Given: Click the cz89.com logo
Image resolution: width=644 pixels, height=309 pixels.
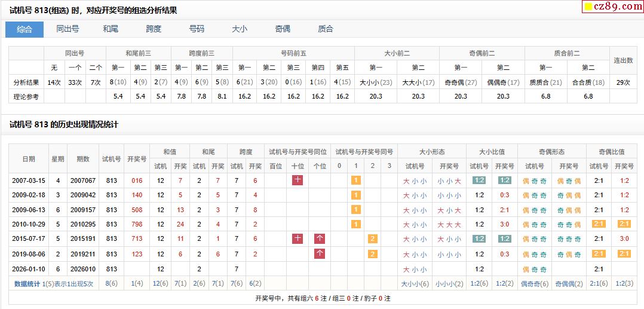Looking at the screenshot, I should pyautogui.click(x=612, y=7).
